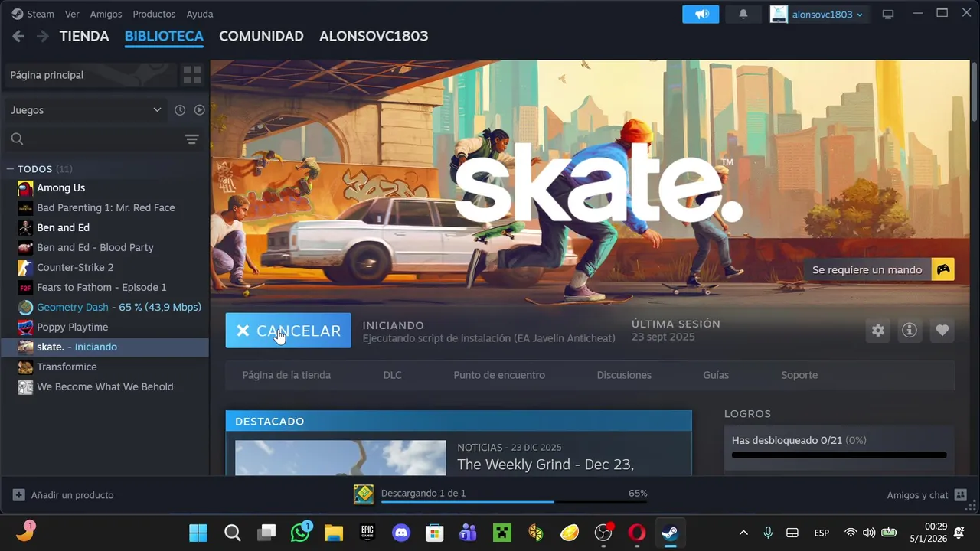Select We Become What We Behold

pos(105,386)
